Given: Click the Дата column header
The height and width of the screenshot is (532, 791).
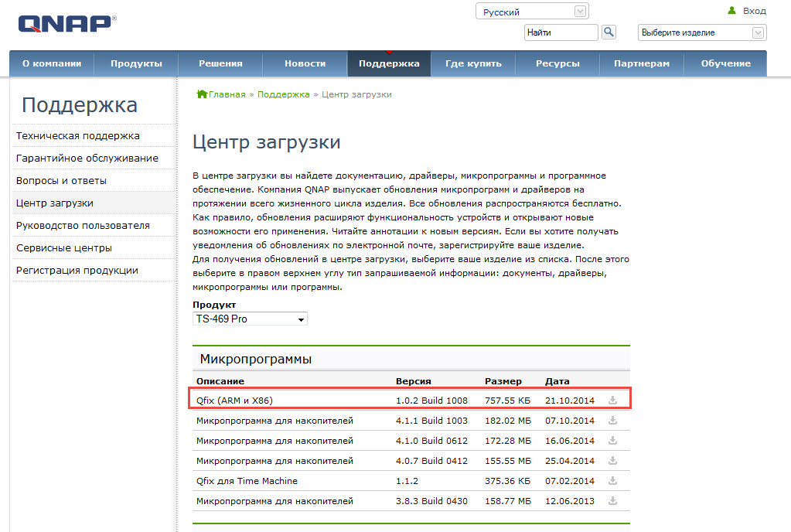Looking at the screenshot, I should click(557, 381).
